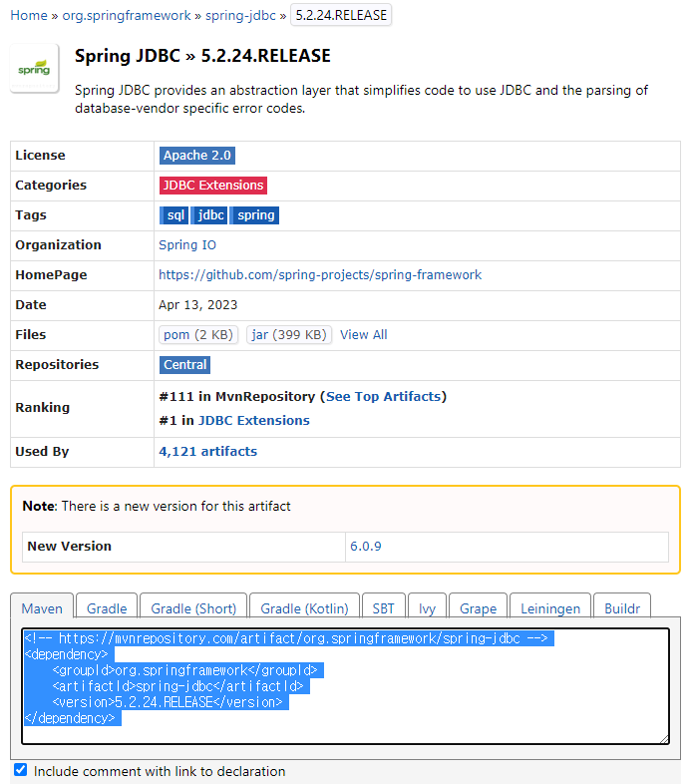Click inside the Maven dependency text area

[345, 686]
